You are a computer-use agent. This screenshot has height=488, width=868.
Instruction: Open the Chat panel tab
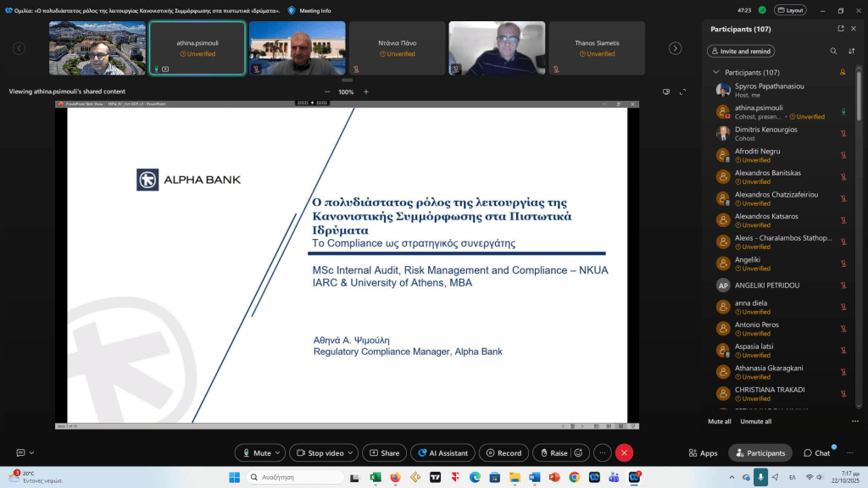pyautogui.click(x=817, y=453)
